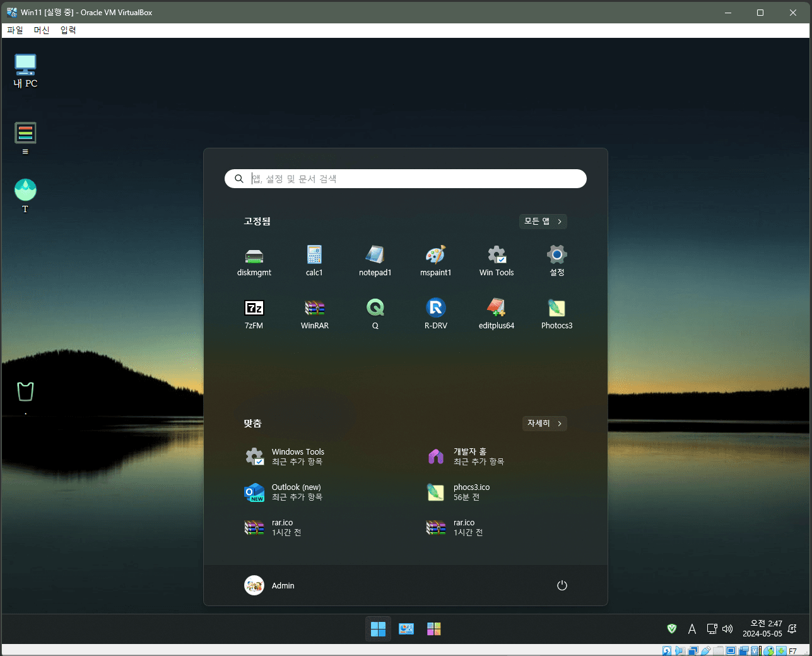Open the colorful tiles taskbar app

[434, 629]
